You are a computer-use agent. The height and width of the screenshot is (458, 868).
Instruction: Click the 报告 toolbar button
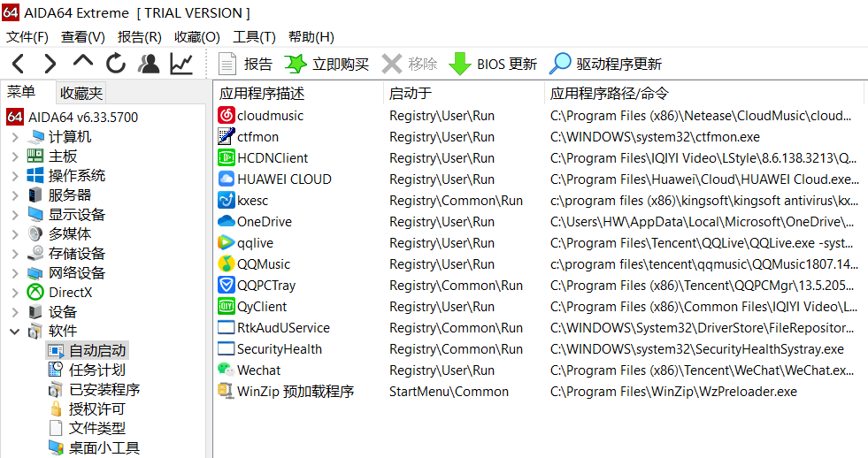point(246,64)
